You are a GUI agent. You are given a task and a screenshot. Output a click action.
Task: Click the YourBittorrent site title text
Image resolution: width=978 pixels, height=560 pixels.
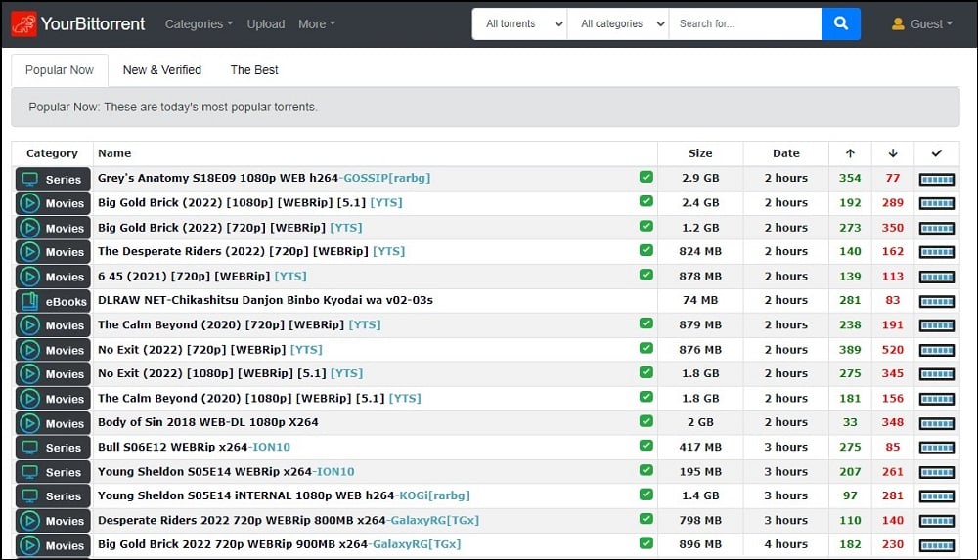coord(93,23)
